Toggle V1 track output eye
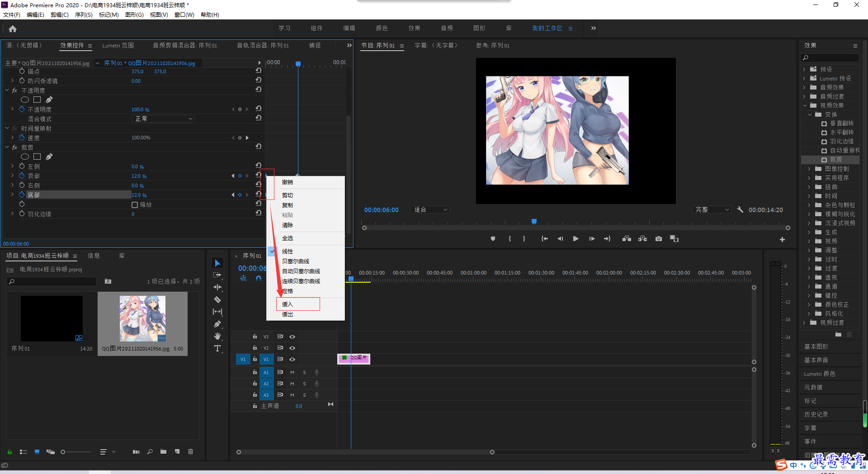This screenshot has width=868, height=474. (x=292, y=359)
